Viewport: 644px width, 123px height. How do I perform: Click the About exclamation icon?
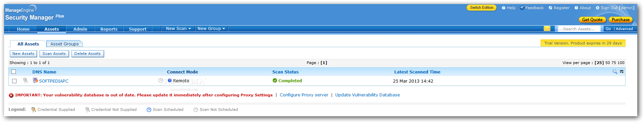576,8
